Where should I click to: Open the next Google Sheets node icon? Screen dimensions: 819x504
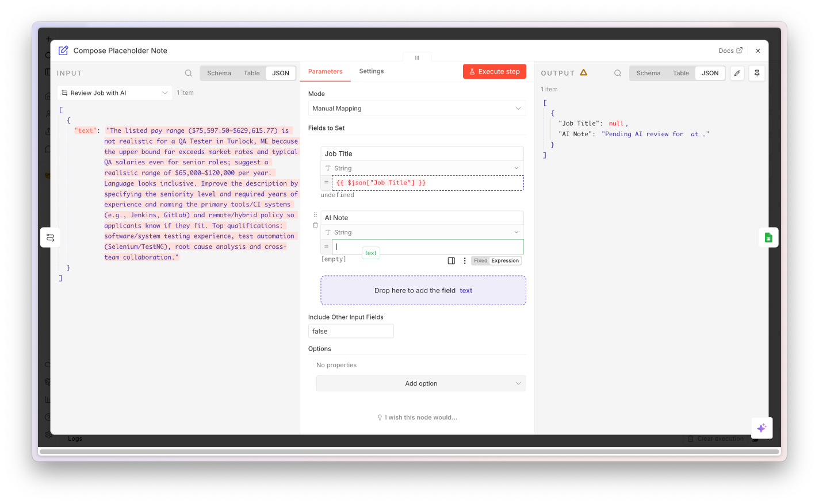tap(768, 237)
